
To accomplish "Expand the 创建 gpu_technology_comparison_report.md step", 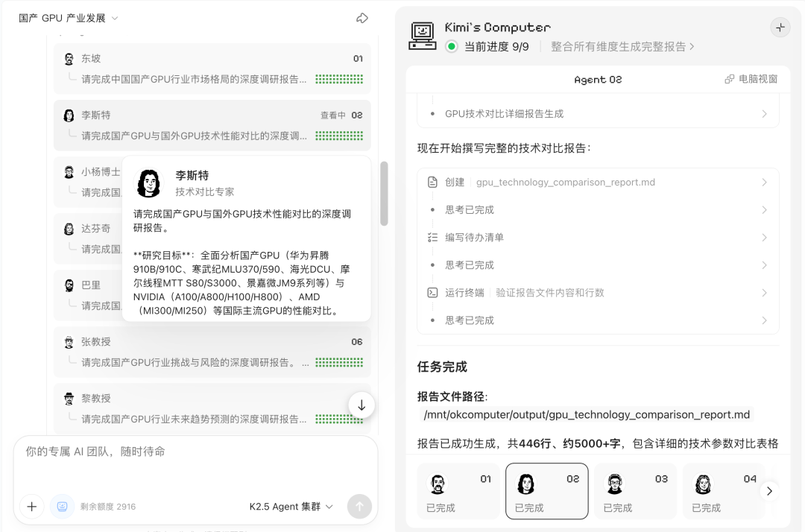I will coord(598,182).
